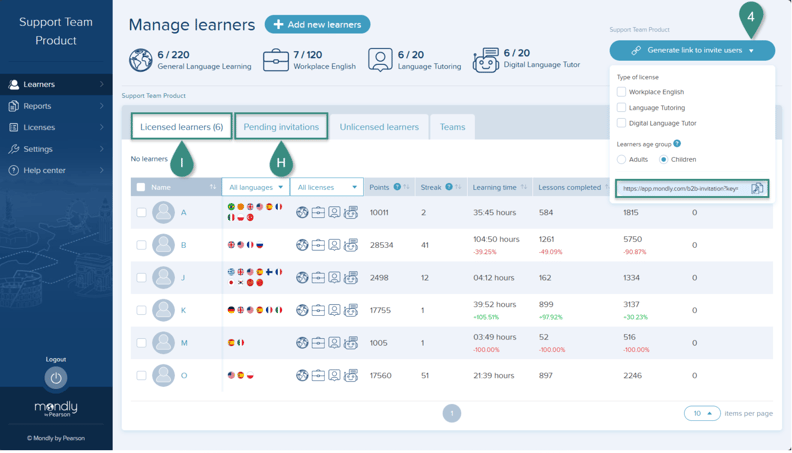Click the Streak info help icon
792x453 pixels.
click(449, 187)
